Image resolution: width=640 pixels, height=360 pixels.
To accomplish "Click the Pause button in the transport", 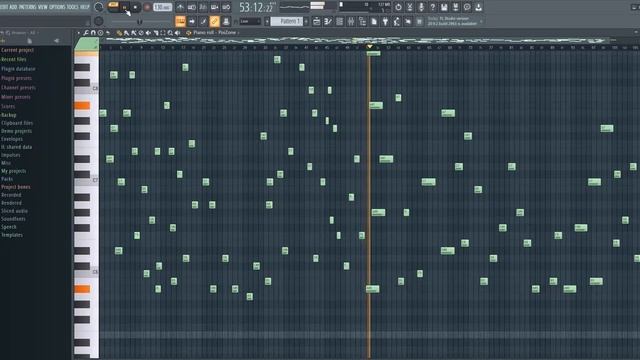I will click(125, 7).
